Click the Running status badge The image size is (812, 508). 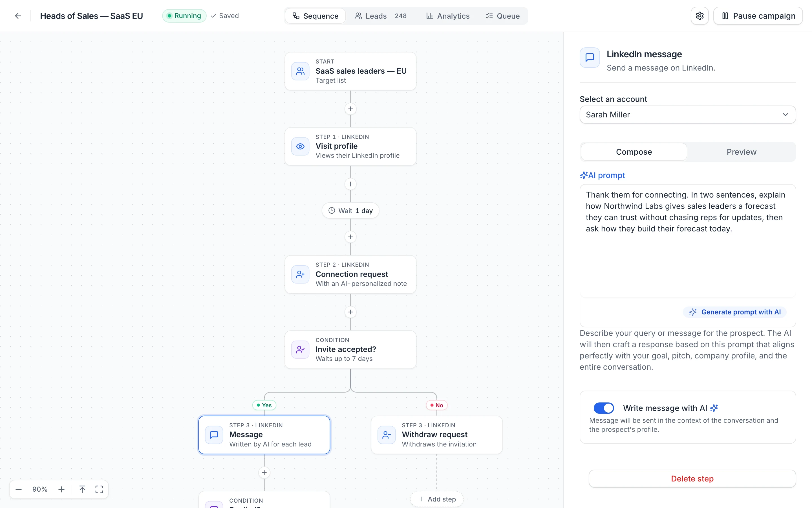184,16
